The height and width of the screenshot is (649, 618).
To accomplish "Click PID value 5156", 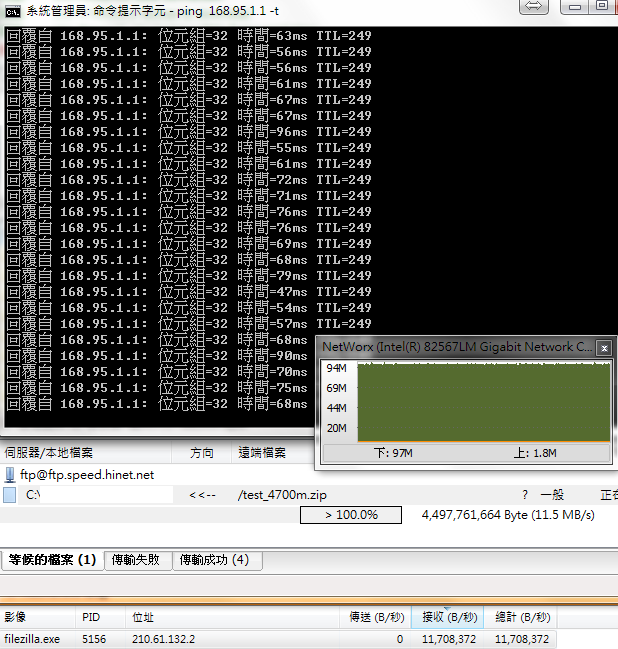I will coord(94,639).
